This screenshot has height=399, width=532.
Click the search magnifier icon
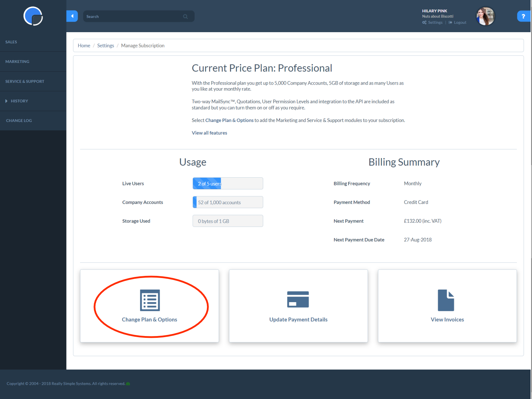185,16
